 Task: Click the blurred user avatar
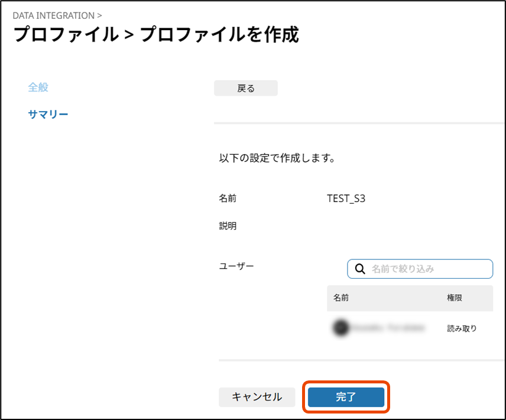pyautogui.click(x=340, y=328)
